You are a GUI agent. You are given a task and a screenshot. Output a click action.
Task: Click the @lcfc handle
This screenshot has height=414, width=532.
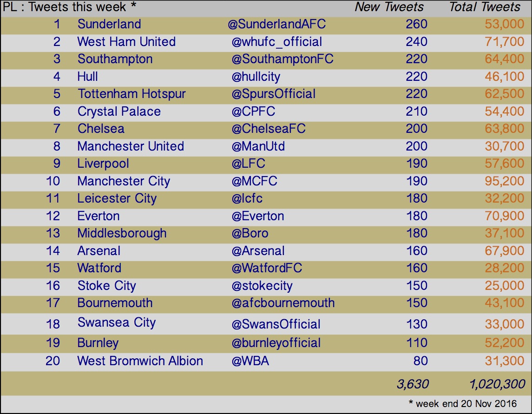247,198
